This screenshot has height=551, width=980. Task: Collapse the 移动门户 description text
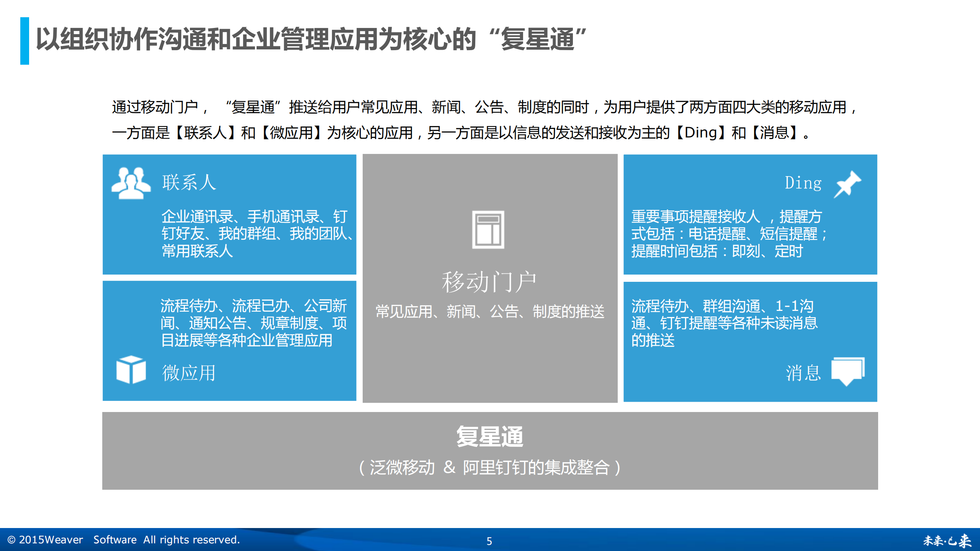(x=489, y=312)
